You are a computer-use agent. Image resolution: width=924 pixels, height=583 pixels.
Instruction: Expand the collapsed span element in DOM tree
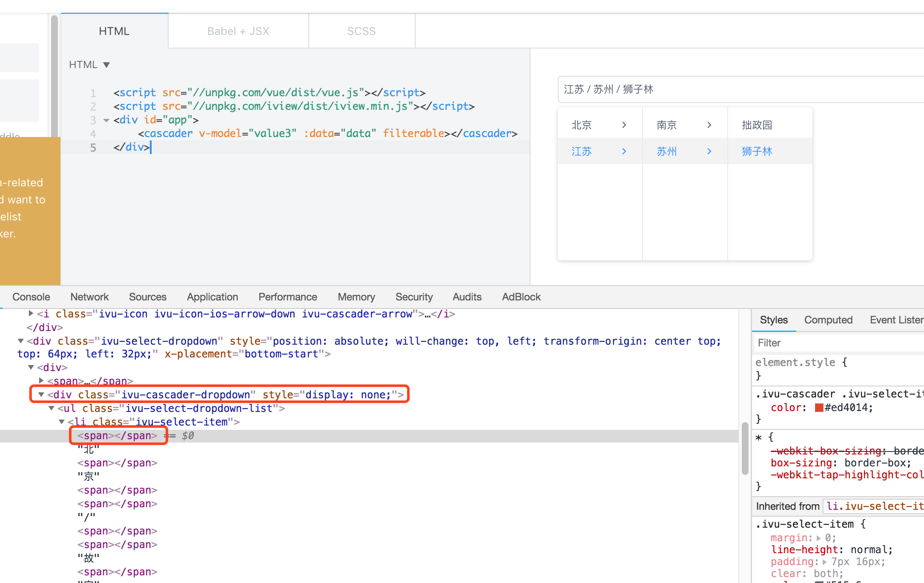pos(41,381)
